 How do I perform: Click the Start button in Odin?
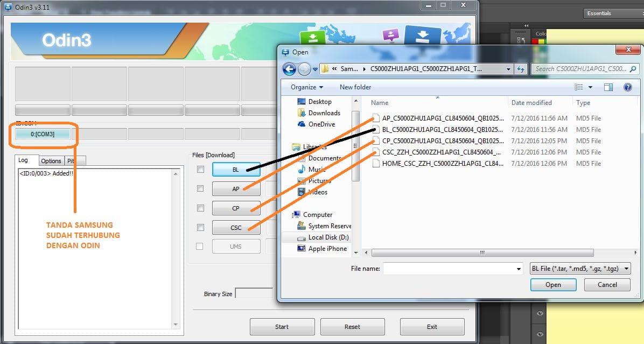point(282,327)
